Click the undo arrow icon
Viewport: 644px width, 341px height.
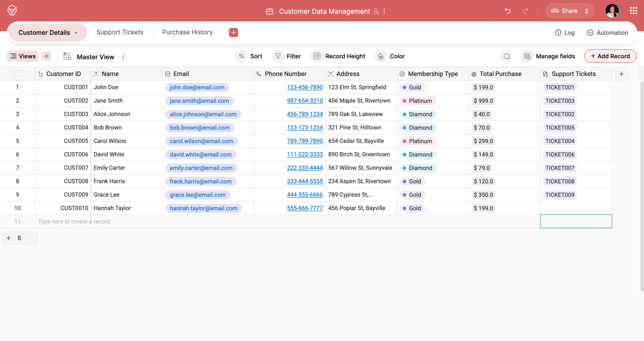point(507,11)
